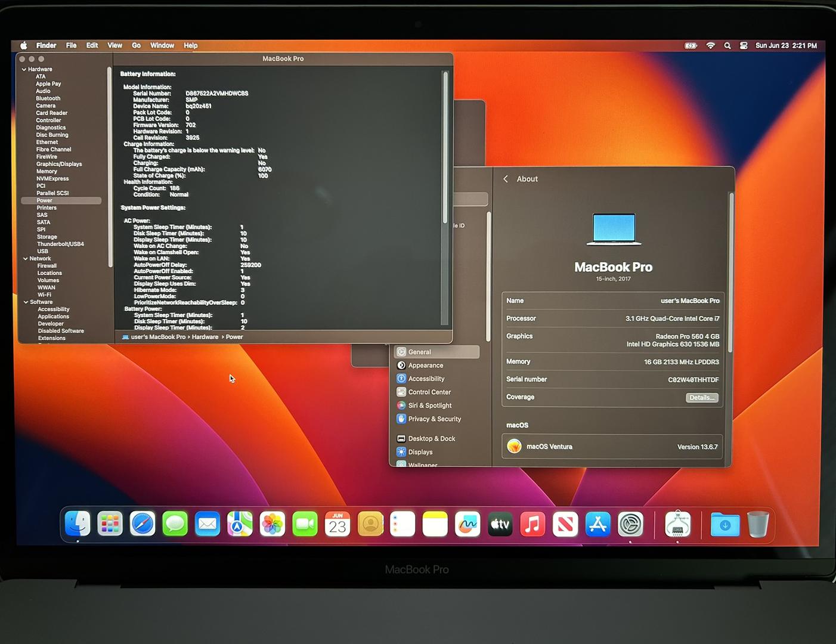Open the File menu

(71, 45)
